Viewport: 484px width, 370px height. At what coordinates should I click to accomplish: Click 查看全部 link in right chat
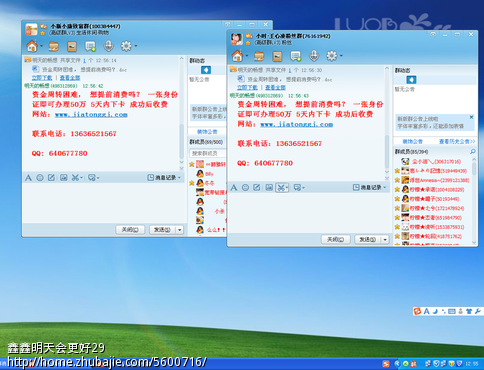coord(275,87)
